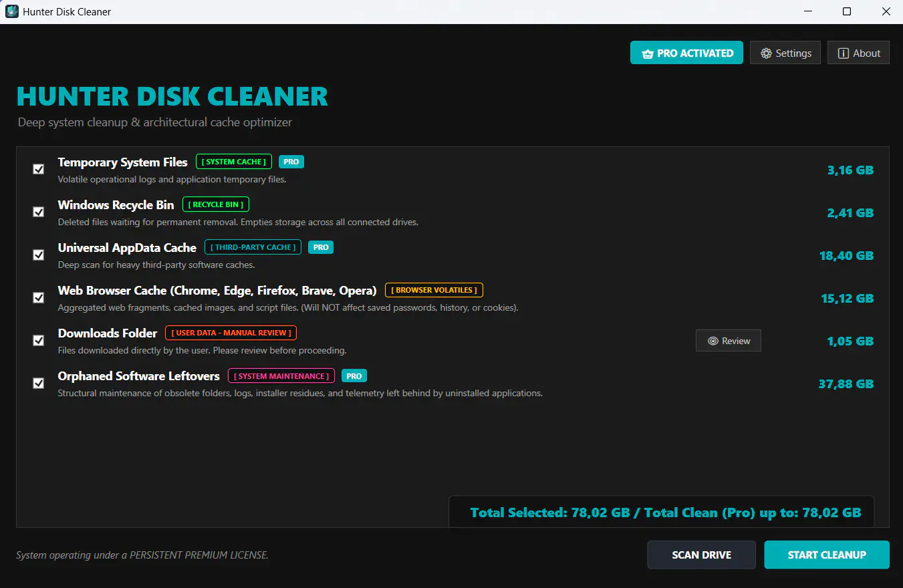The height and width of the screenshot is (588, 903).
Task: Click the 2,41 GB size value
Action: [x=850, y=212]
